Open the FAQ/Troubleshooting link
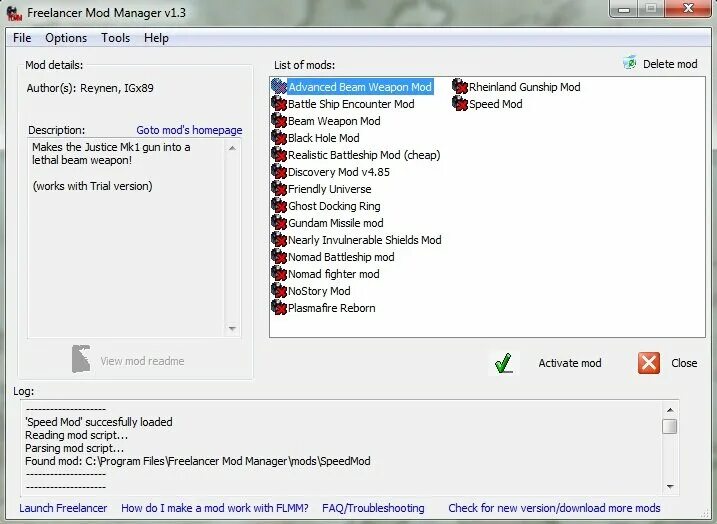 tap(373, 508)
